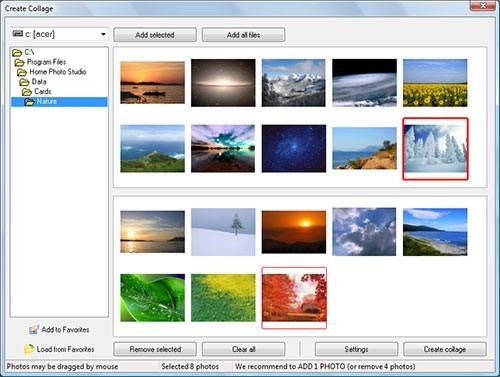Click the Add to Favorites icon
Image resolution: width=500 pixels, height=377 pixels.
(x=34, y=329)
